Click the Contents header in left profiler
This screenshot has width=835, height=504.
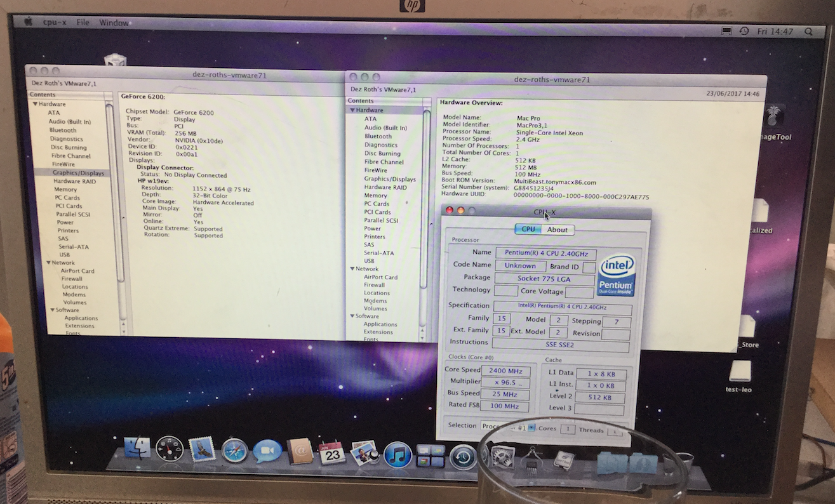43,95
